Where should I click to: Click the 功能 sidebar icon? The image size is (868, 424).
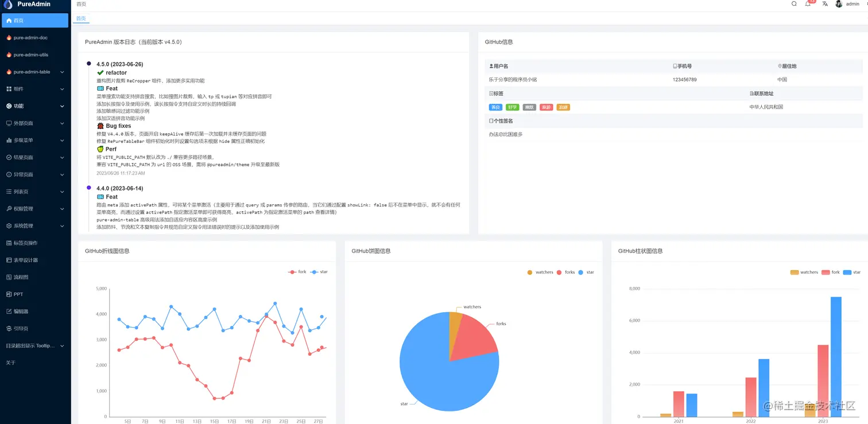pos(9,106)
